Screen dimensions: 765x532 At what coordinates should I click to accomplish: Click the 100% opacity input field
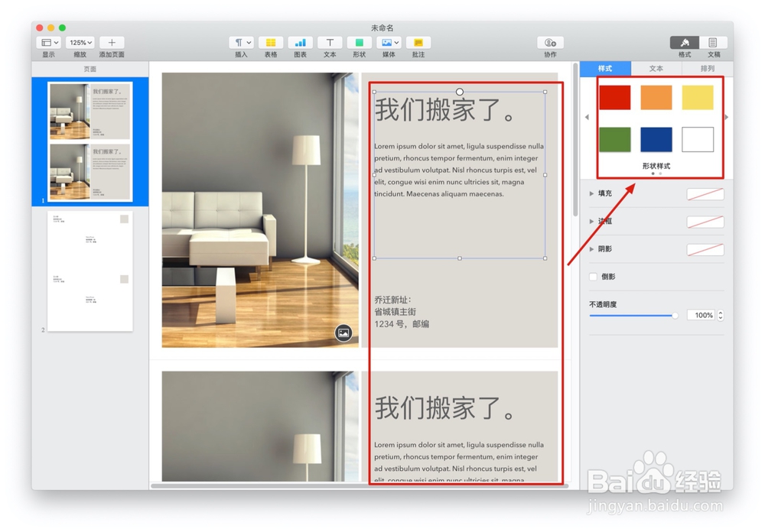701,316
